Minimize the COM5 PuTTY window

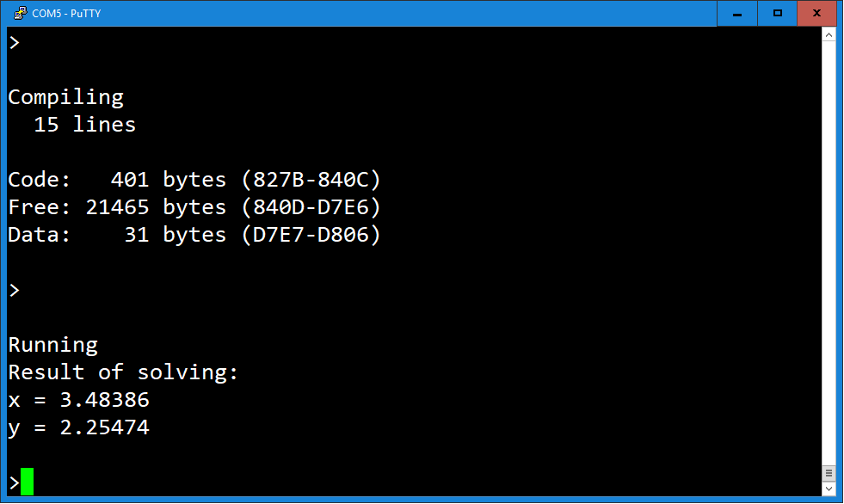click(x=736, y=13)
